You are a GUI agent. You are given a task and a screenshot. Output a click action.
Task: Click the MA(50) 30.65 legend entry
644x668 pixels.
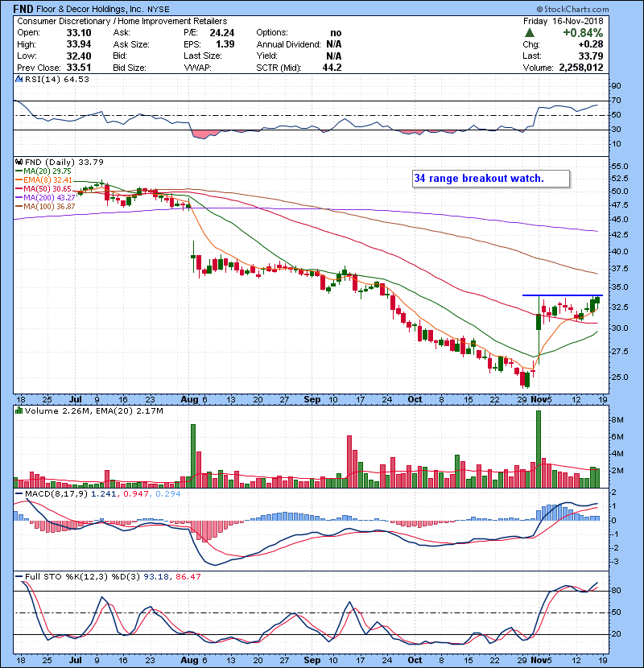(x=43, y=188)
